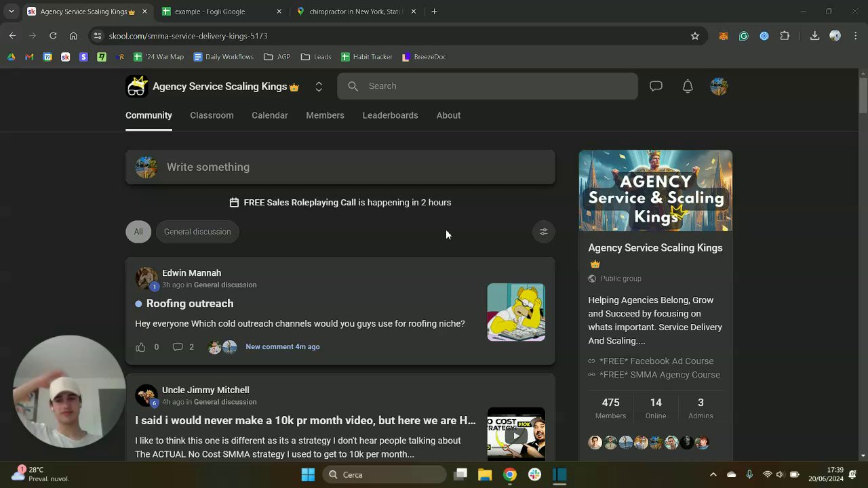This screenshot has height=488, width=868.
Task: Filter posts by General discussion
Action: [x=197, y=232]
